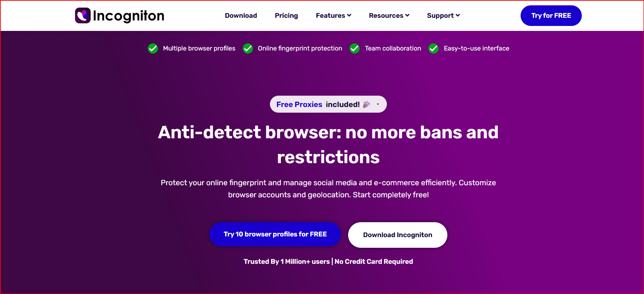Follow the Free Proxies link
Viewport: 644px width, 294px height.
[299, 105]
